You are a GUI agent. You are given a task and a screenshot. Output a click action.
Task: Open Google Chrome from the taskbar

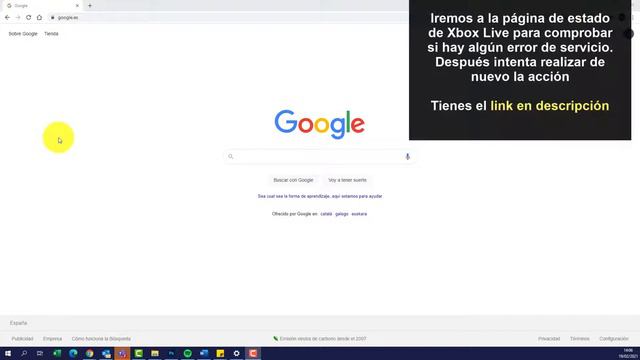click(x=89, y=353)
